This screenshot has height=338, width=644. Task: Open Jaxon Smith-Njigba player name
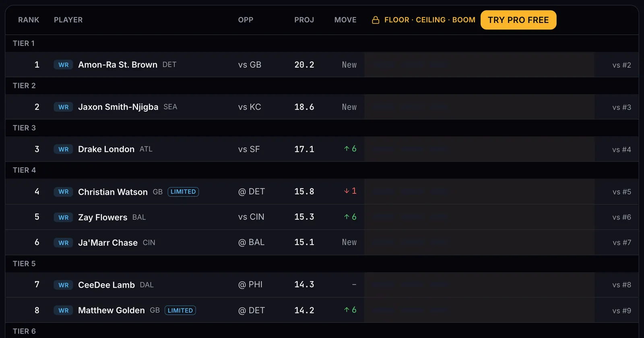(118, 107)
